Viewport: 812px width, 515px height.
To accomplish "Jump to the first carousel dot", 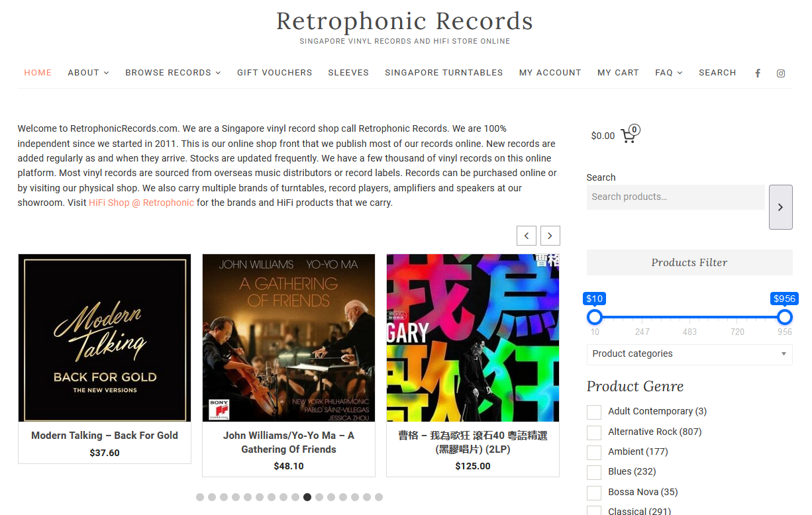I will pos(200,497).
